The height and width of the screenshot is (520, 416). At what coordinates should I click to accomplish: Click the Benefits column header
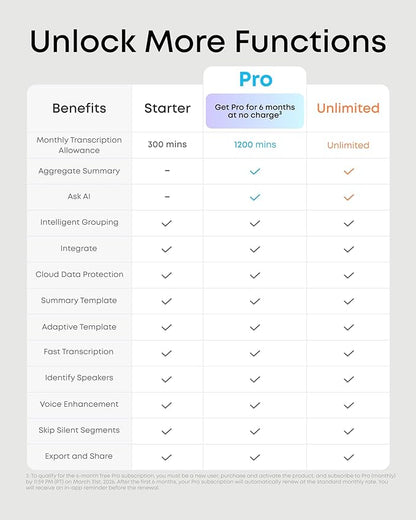pyautogui.click(x=79, y=108)
